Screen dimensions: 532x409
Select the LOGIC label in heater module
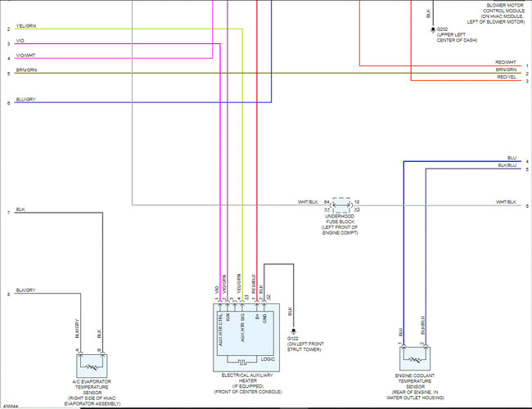point(268,359)
